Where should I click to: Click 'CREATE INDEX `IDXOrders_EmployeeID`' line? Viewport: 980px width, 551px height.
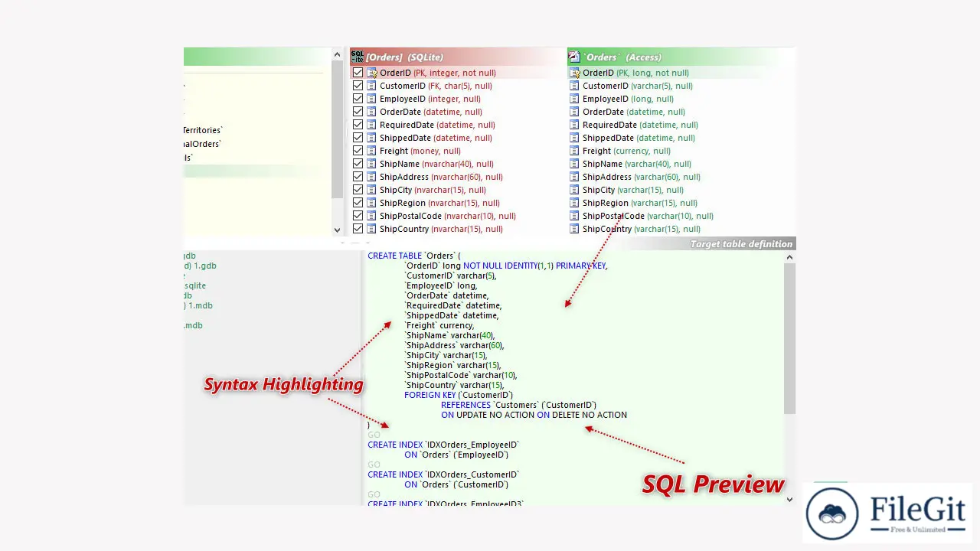click(444, 445)
